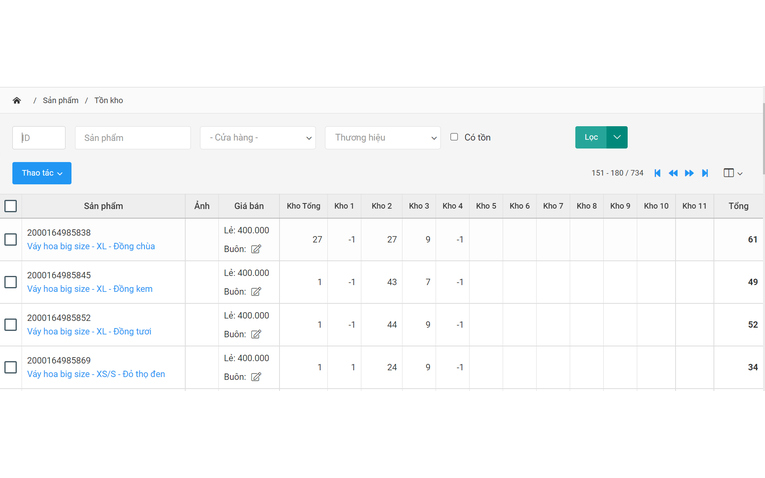Screen dimensions: 765x478
Task: Click the Kho 10 column header
Action: click(656, 206)
